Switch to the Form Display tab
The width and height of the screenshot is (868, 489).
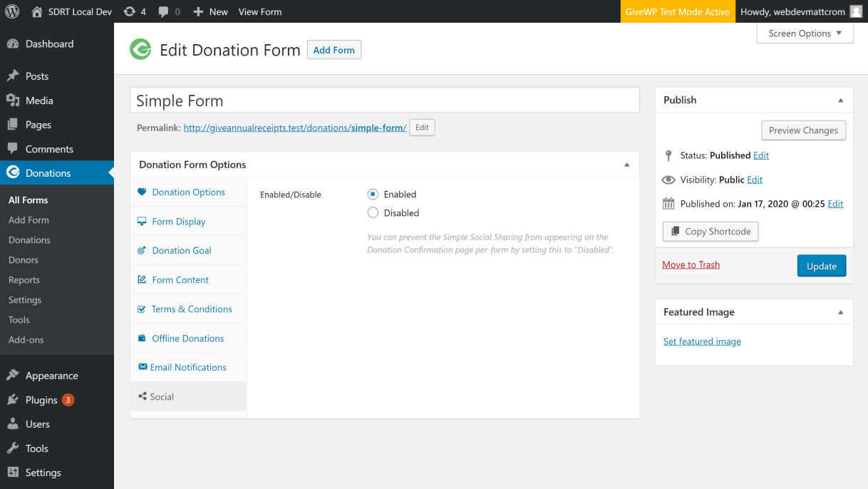point(188,221)
